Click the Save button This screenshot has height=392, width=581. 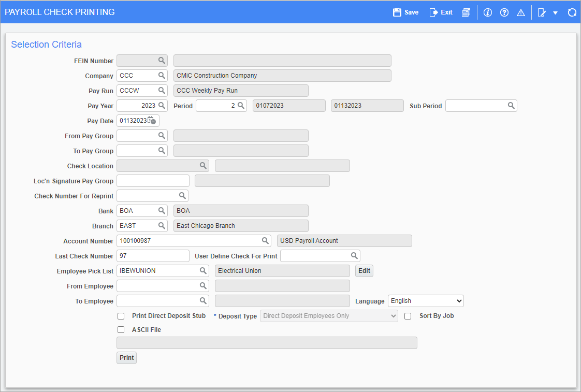(x=406, y=12)
